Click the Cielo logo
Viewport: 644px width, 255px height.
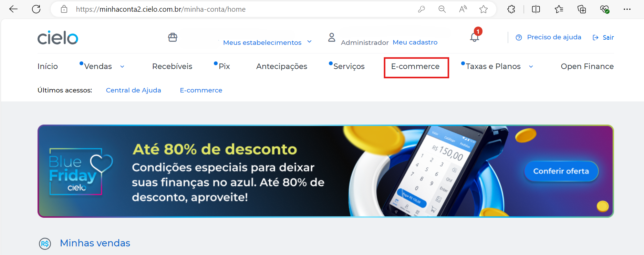58,38
